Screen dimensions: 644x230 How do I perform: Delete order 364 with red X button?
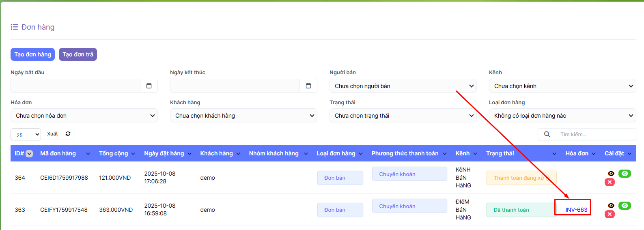click(610, 182)
